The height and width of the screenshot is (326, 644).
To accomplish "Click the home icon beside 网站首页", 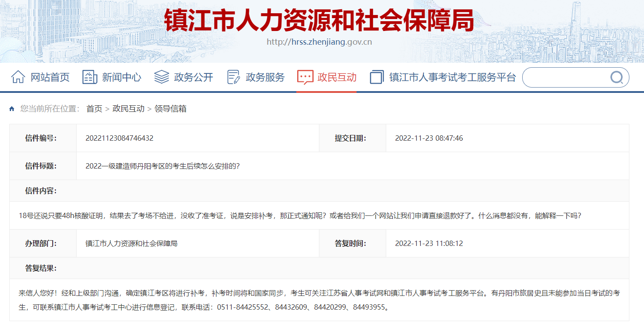I will click(18, 77).
